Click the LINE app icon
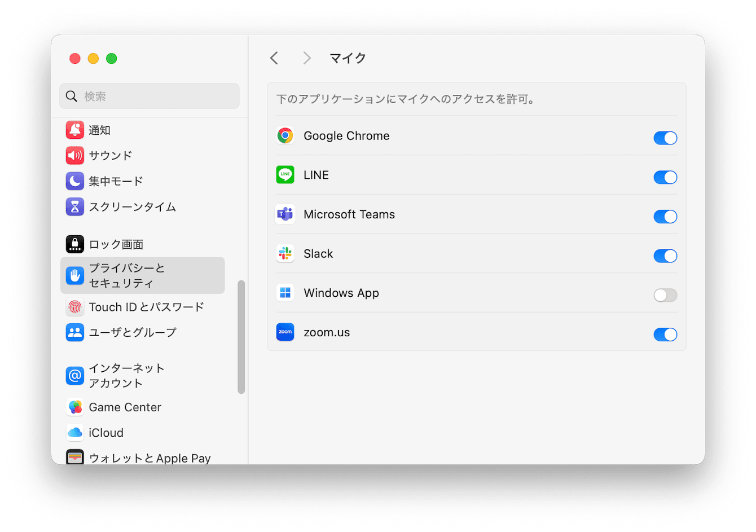Viewport: 756px width, 532px height. (x=285, y=175)
